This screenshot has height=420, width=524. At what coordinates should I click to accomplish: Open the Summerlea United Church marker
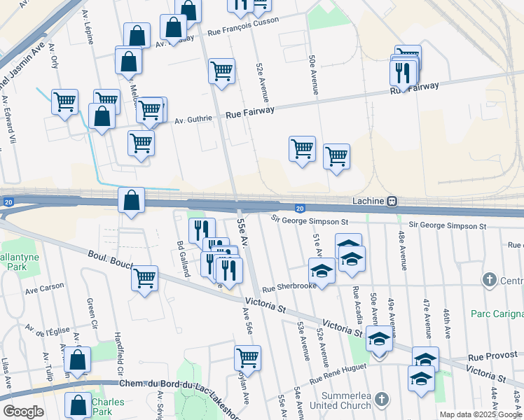pos(382,400)
